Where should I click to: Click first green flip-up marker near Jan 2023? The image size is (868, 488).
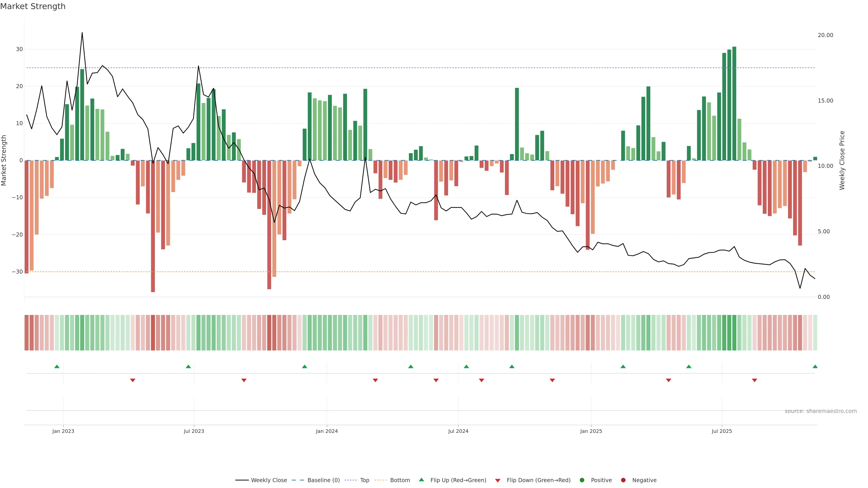tap(57, 366)
